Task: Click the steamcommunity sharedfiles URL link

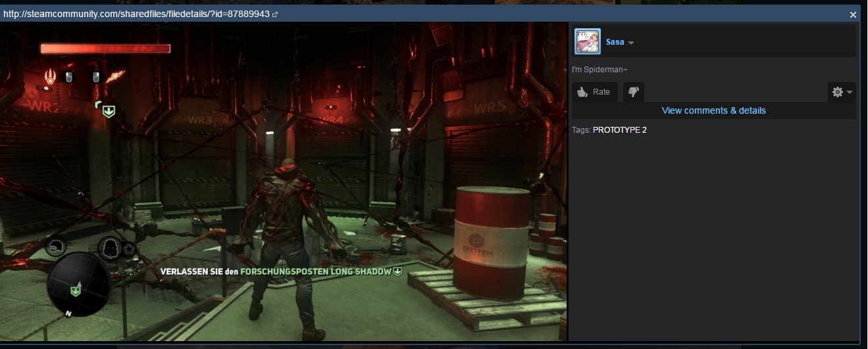Action: coord(136,14)
